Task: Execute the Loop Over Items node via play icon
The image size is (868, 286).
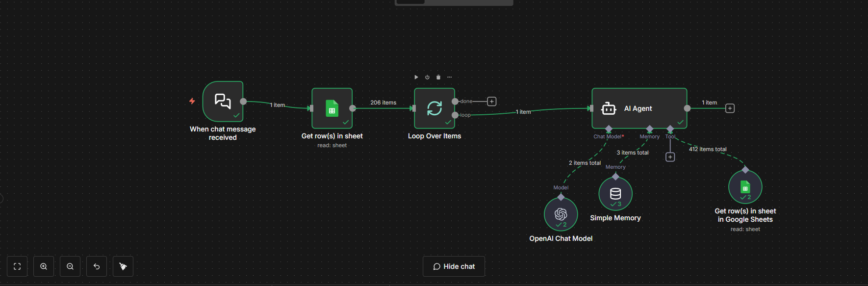Action: pos(416,77)
